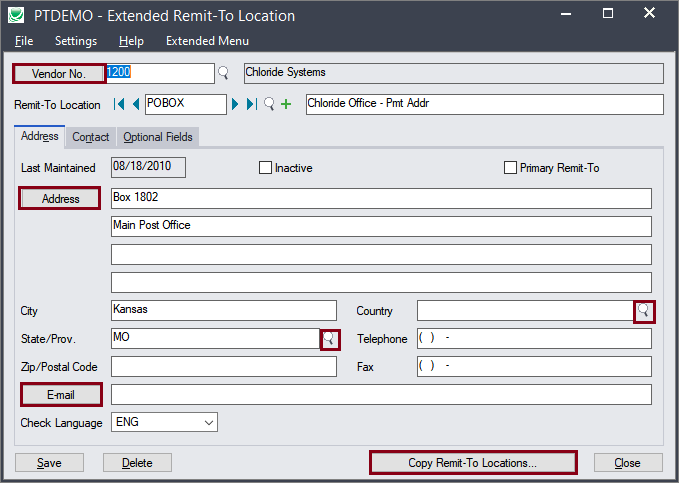Switch to the Contact tab
Screen dimensions: 679x483
coord(91,137)
